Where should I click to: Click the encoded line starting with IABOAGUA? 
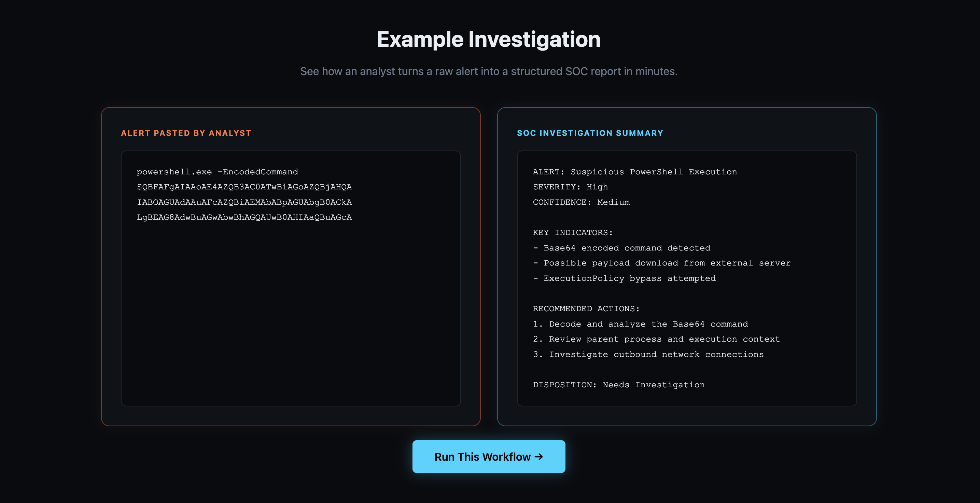tap(244, 202)
